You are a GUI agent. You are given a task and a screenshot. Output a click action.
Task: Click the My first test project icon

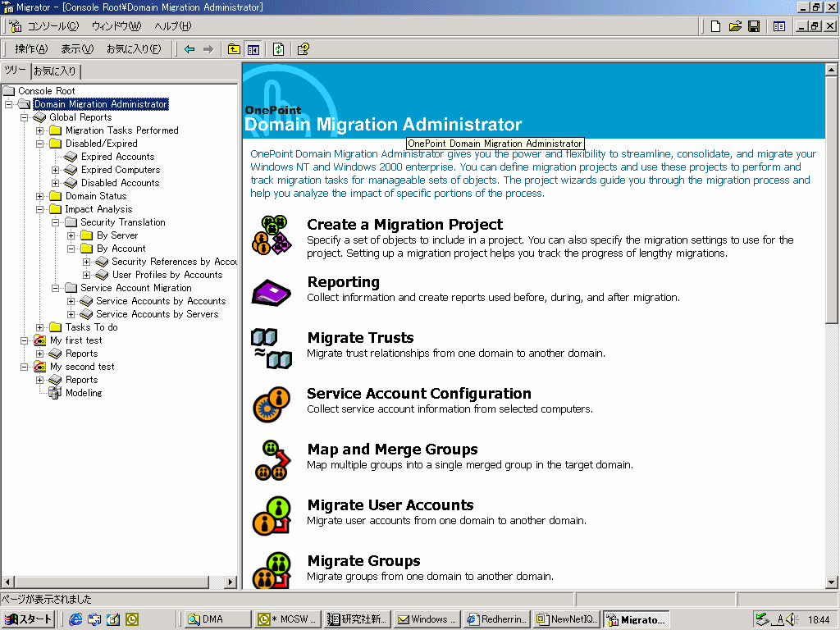(x=39, y=340)
